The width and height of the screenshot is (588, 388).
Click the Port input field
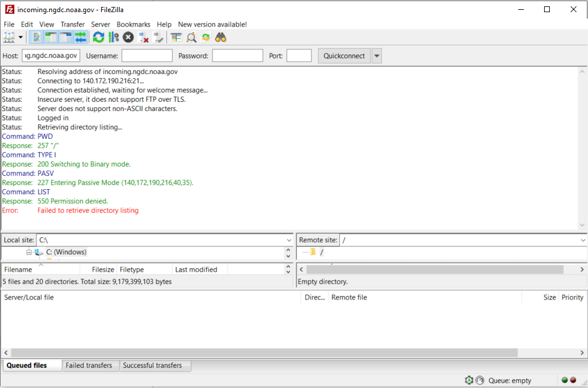(299, 56)
